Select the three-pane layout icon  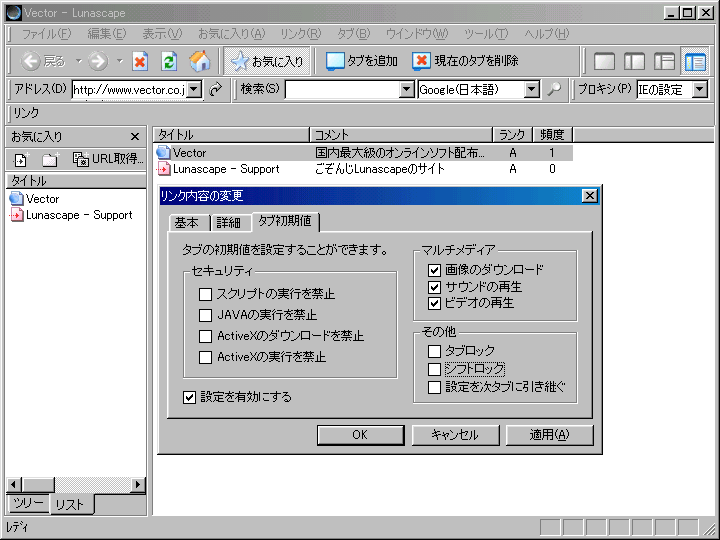664,61
